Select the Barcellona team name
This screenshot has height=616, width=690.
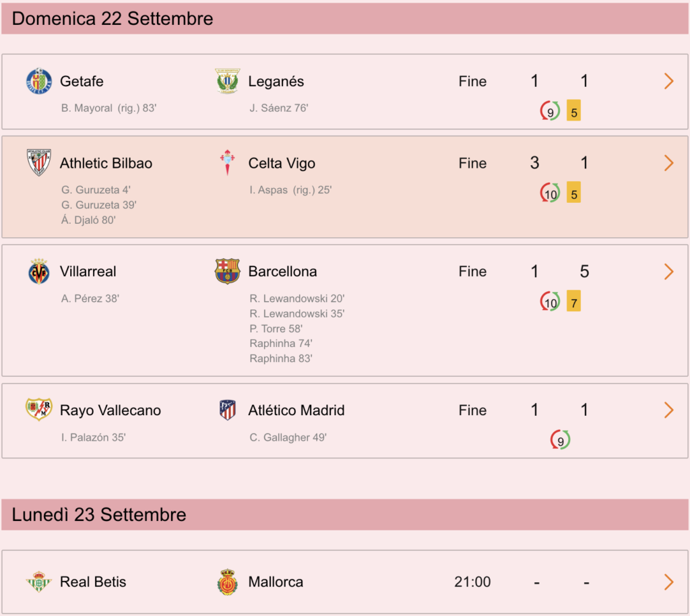pyautogui.click(x=282, y=272)
